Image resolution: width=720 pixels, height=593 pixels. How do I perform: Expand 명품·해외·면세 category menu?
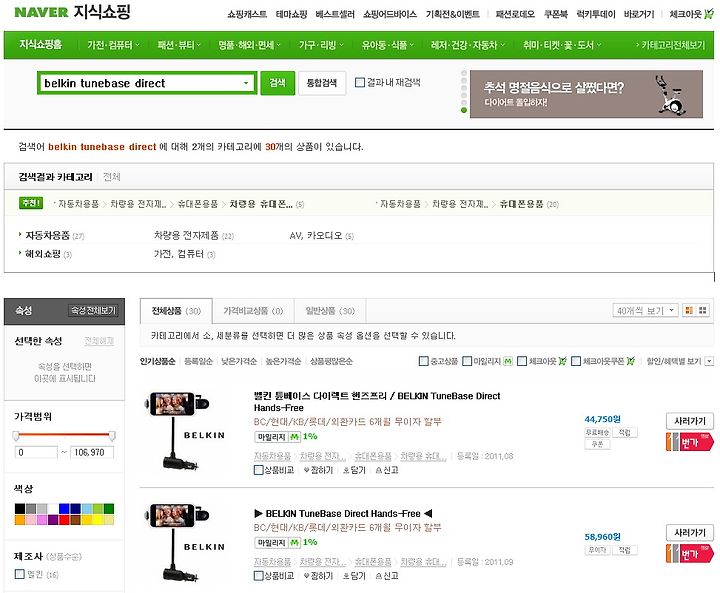(249, 45)
